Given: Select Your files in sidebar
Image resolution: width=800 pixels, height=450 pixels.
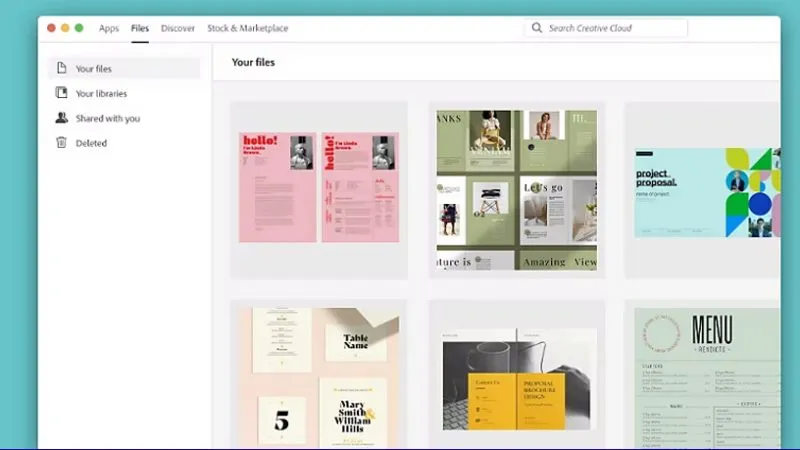Looking at the screenshot, I should point(124,68).
